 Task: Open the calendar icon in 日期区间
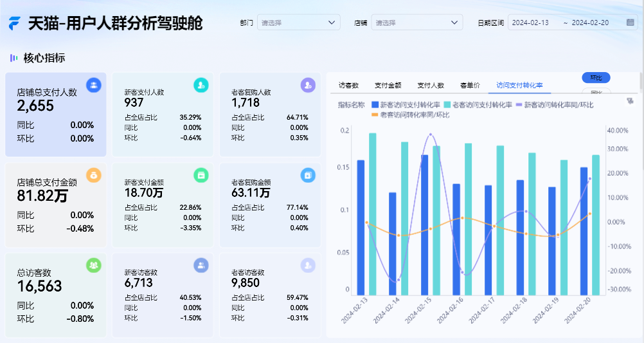click(630, 23)
